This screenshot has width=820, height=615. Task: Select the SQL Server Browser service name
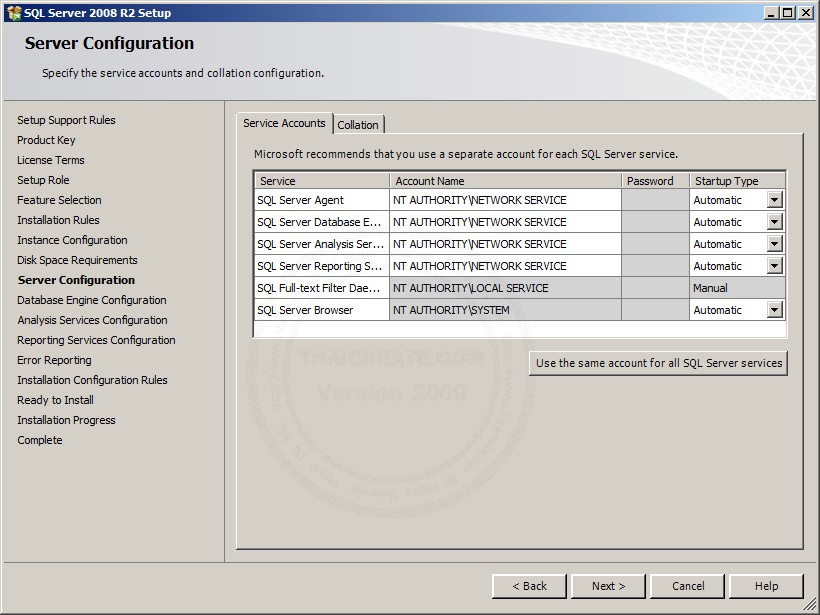tap(322, 310)
